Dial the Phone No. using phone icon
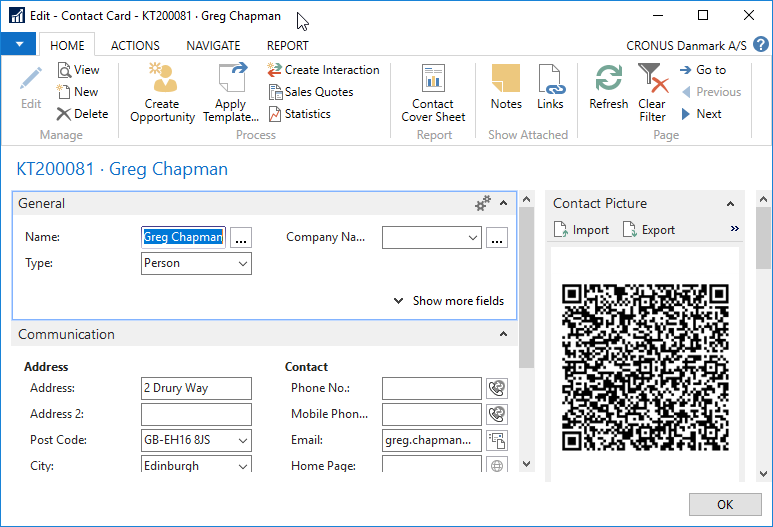Screen dimensions: 773x527 click(497, 388)
